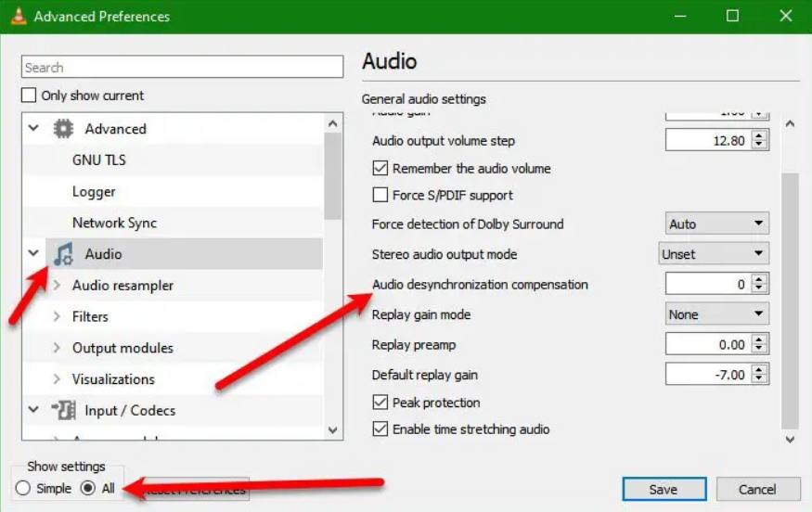The height and width of the screenshot is (512, 812).
Task: Enable Force S/PDIF support
Action: point(380,195)
